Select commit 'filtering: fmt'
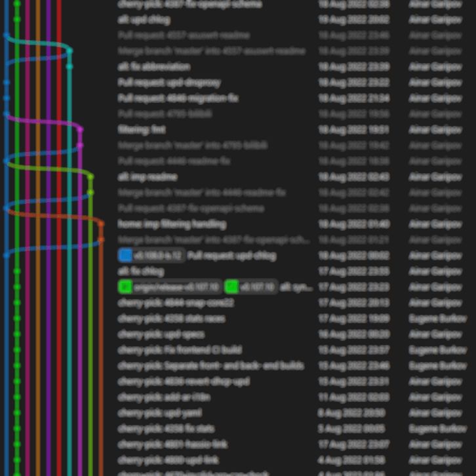This screenshot has height=476, width=476. click(142, 130)
